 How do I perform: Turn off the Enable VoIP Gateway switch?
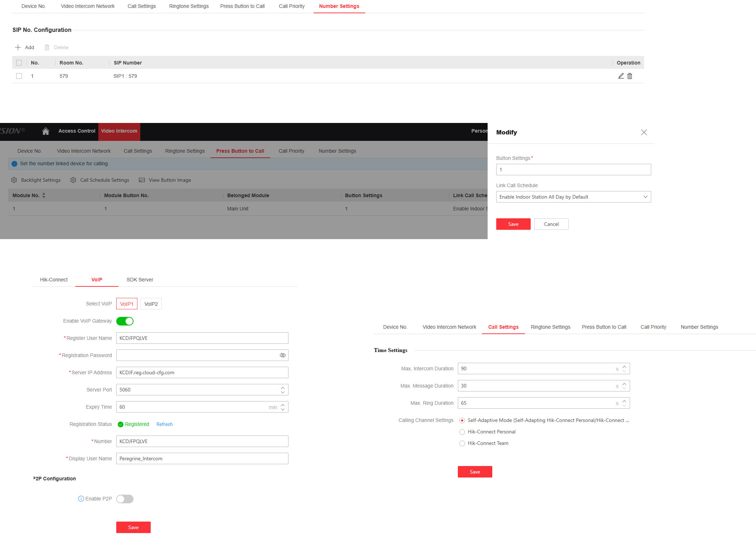tap(125, 321)
